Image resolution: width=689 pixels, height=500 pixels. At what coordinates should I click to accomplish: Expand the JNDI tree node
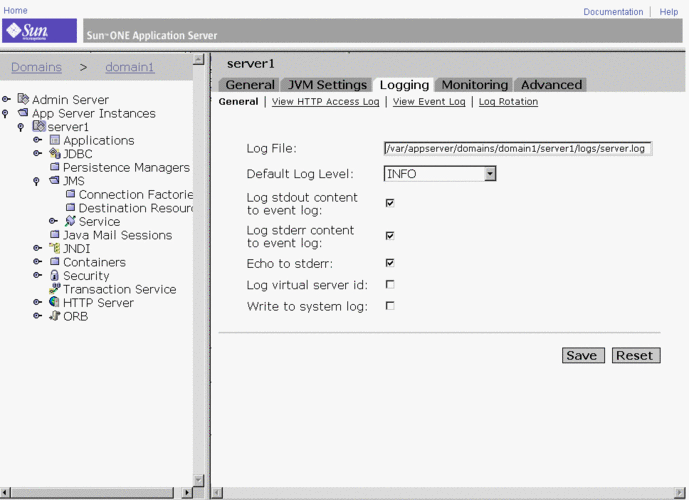[38, 248]
